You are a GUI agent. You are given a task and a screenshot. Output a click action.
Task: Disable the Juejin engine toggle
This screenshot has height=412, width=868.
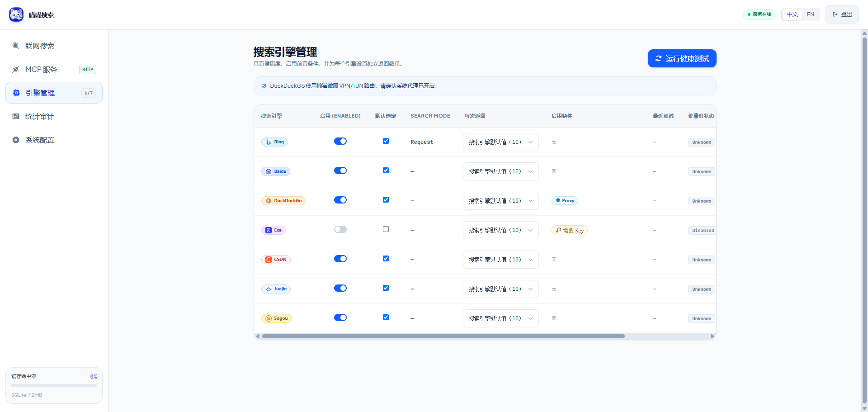click(340, 288)
